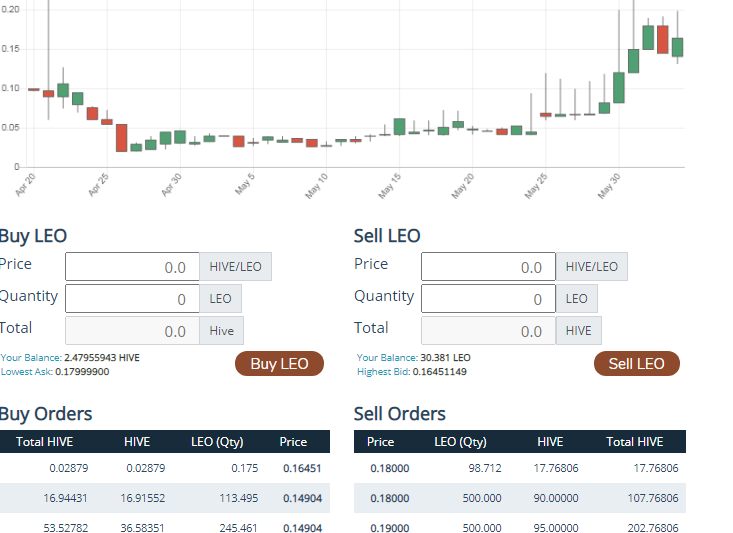Image resolution: width=733 pixels, height=533 pixels.
Task: Click the Highest Bid link
Action: (383, 372)
